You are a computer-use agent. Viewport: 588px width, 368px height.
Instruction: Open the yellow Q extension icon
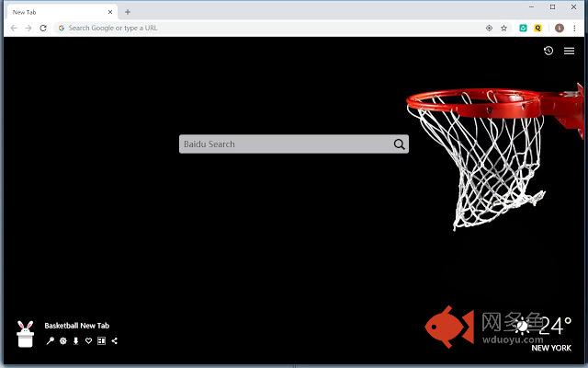(537, 28)
